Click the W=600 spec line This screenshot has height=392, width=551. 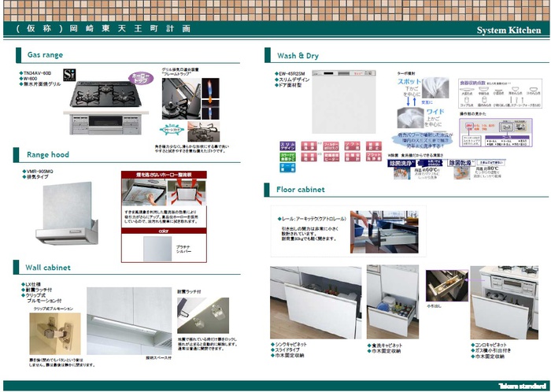(x=30, y=79)
